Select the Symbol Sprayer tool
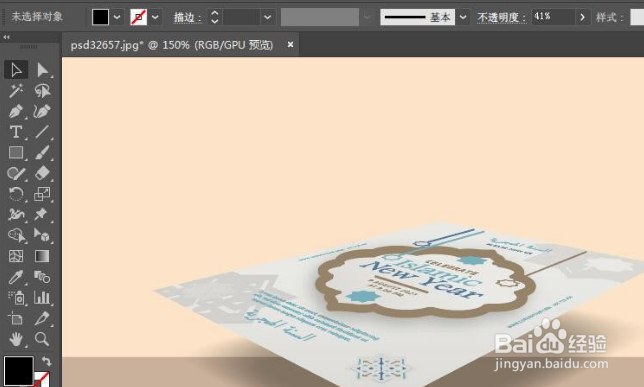Screen dimensions: 644x387 coord(16,297)
